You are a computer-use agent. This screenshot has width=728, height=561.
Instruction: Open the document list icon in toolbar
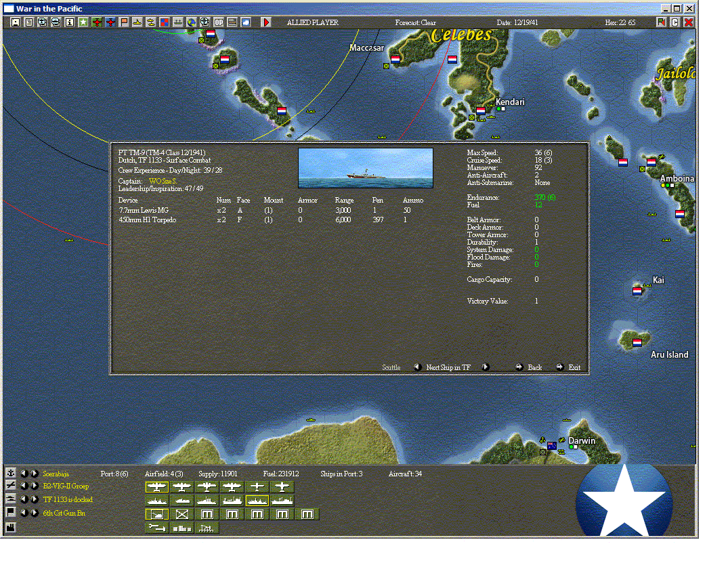[x=29, y=22]
